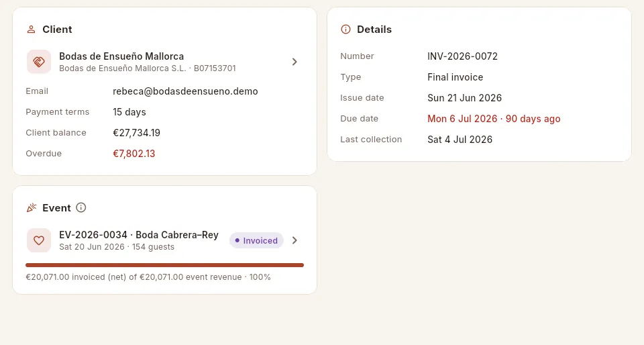Click the event revenue invoiced progress bar

click(165, 265)
